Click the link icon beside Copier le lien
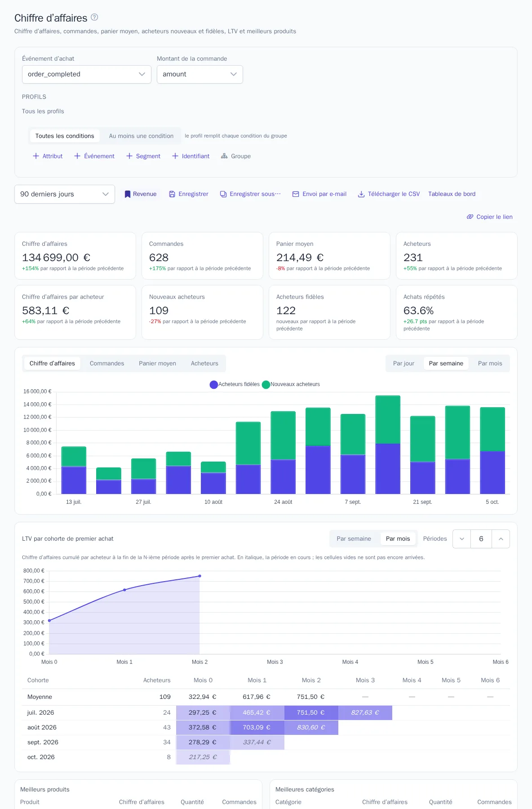 [x=470, y=217]
